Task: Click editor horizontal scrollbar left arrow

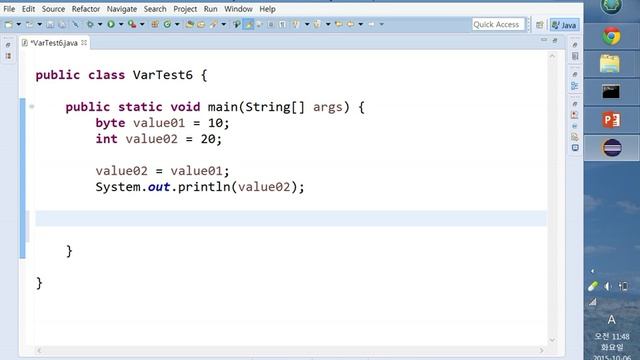Action: coord(39,350)
